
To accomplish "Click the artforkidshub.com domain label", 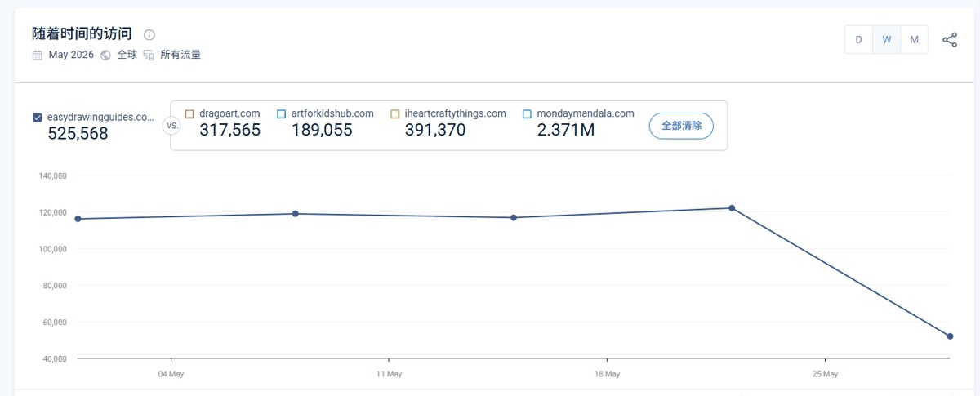I will 332,113.
